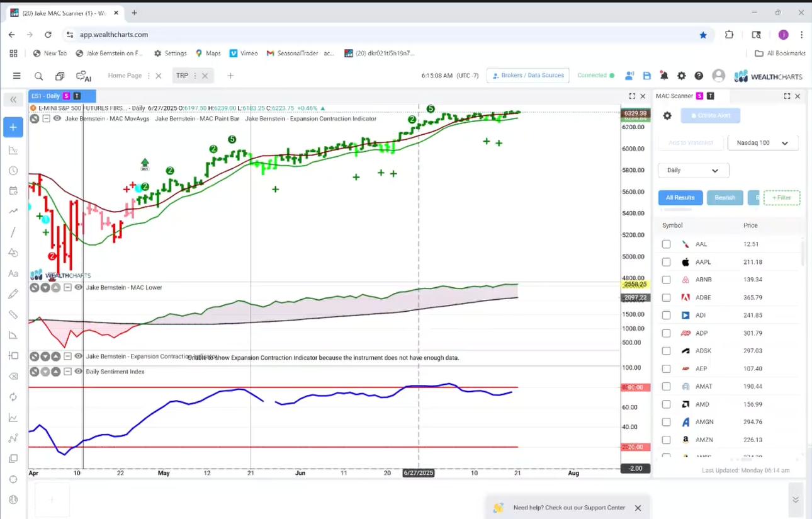Open Vimeo bookmark in bookmarks bar
Screen dimensions: 812x519
(244, 54)
